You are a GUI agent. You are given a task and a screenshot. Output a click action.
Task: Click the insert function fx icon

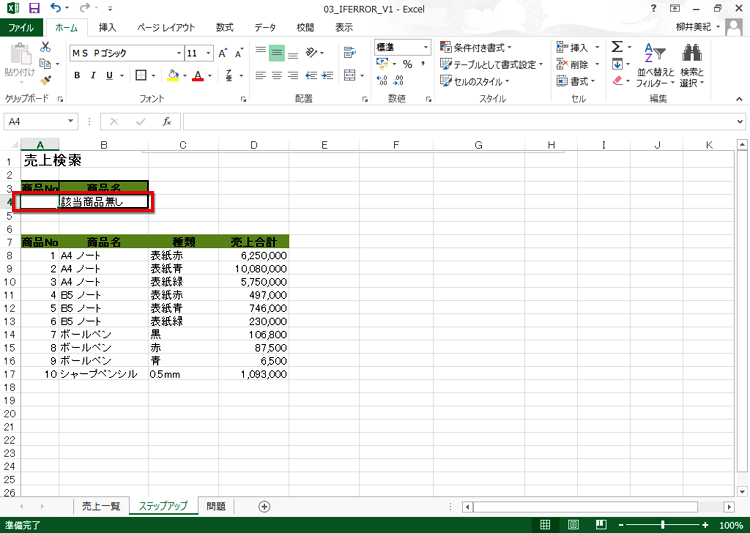(167, 122)
